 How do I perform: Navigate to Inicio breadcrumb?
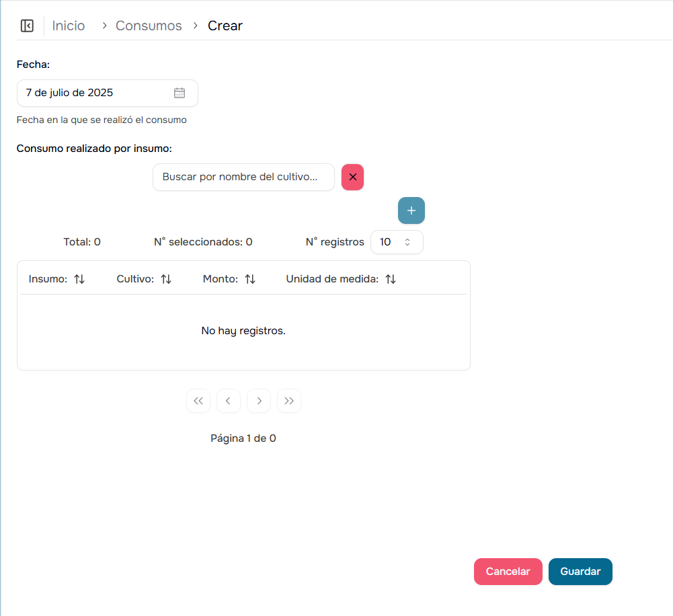(x=69, y=26)
